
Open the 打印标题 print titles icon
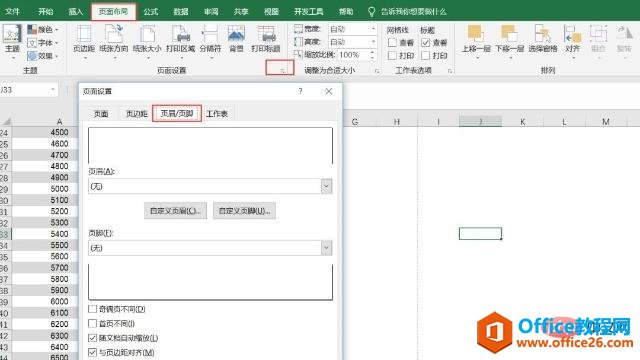266,40
